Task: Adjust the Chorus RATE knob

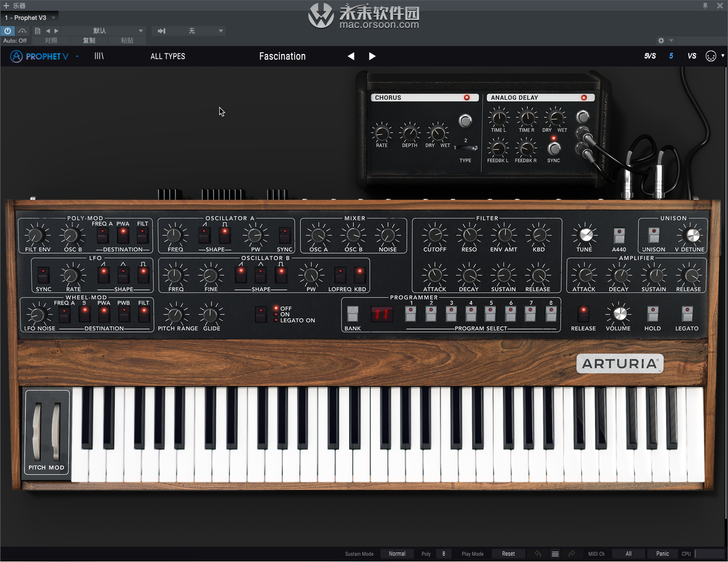Action: 382,133
